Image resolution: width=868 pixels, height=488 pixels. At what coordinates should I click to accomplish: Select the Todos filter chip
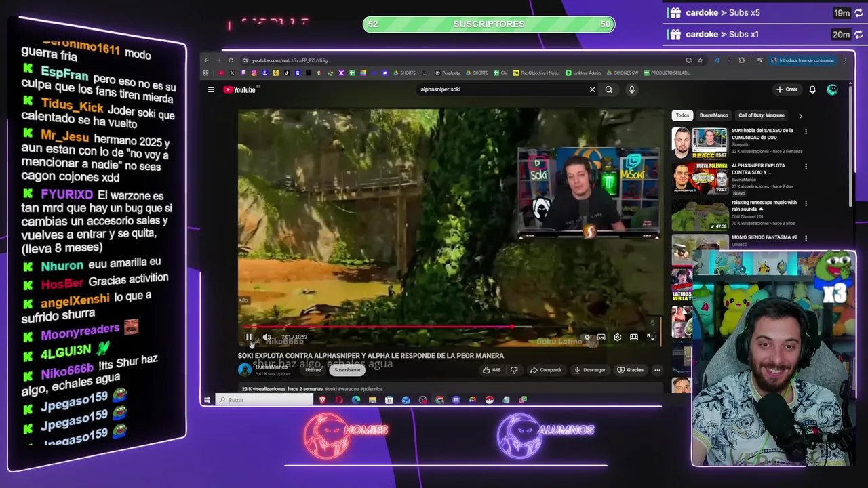[x=682, y=115]
